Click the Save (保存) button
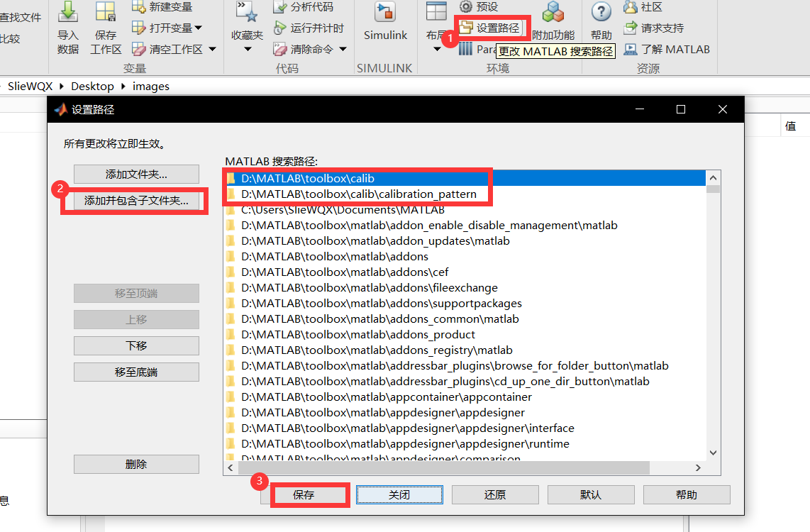The width and height of the screenshot is (810, 532). pos(304,495)
